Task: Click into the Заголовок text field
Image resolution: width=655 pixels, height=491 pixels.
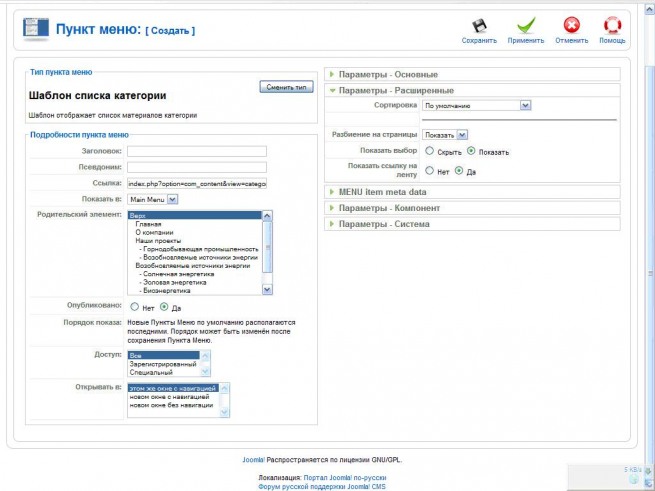Action: pos(197,151)
